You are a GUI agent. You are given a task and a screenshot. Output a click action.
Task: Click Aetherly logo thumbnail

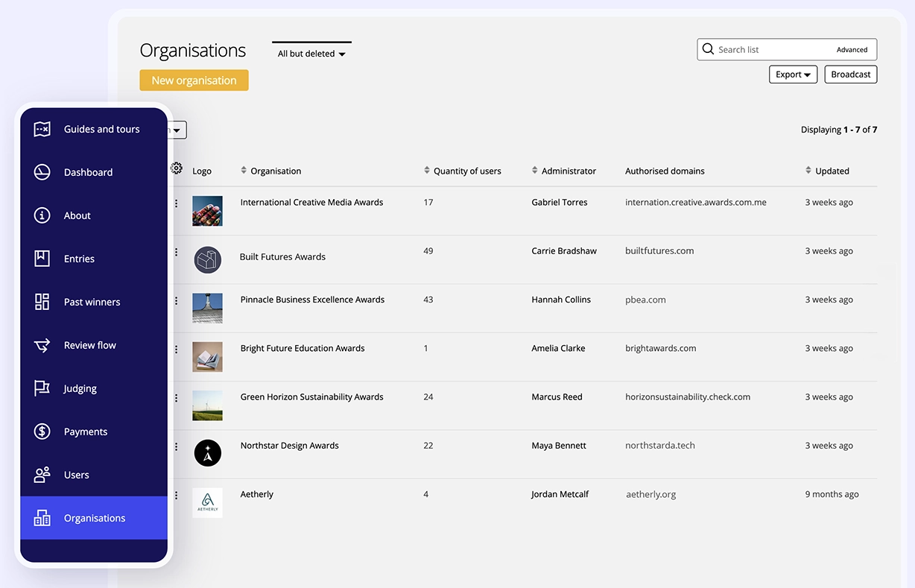tap(207, 502)
